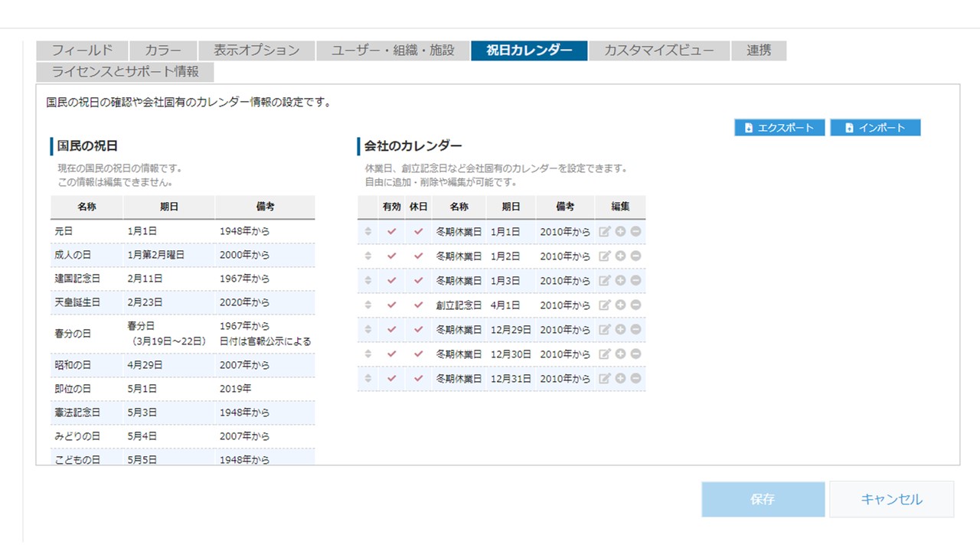The image size is (980, 551).
Task: Select the 昭和の日 holiday name cell
Action: pyautogui.click(x=87, y=365)
